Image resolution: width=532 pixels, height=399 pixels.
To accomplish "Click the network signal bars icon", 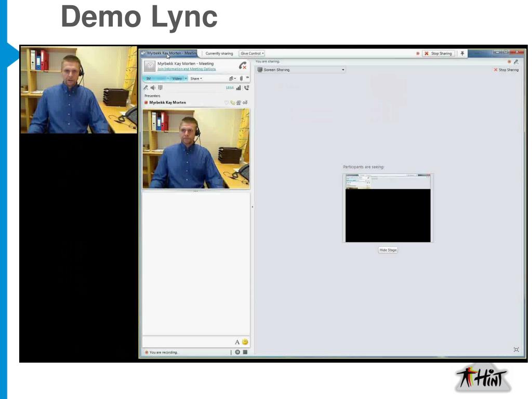I will (x=238, y=88).
